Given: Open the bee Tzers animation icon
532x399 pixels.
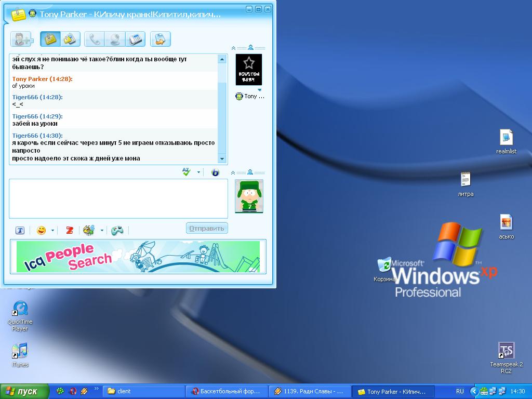Looking at the screenshot, I should [89, 230].
